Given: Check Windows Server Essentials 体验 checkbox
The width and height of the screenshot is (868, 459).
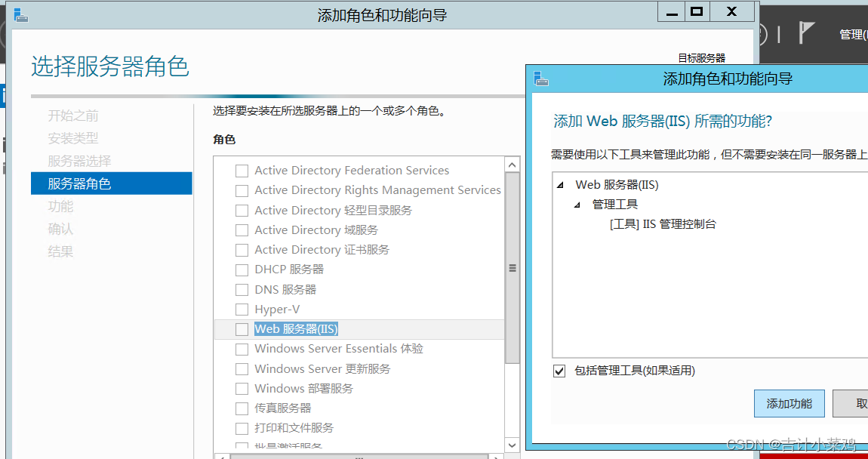Looking at the screenshot, I should (242, 350).
